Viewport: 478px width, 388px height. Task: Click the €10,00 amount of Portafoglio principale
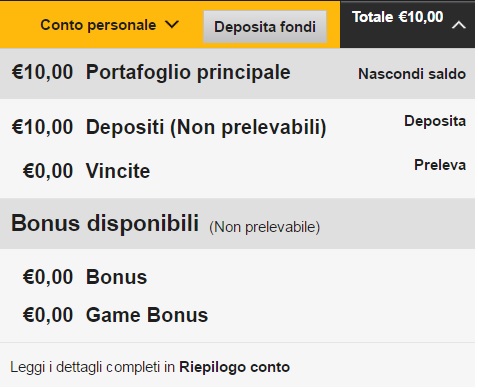42,72
